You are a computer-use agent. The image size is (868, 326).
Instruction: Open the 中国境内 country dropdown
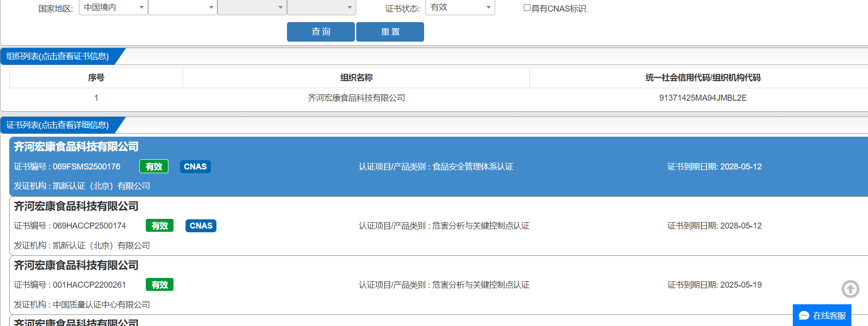[114, 7]
